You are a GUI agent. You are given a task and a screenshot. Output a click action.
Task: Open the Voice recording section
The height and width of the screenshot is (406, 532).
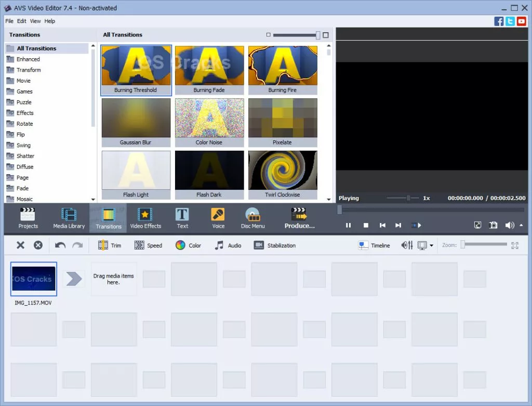click(218, 218)
